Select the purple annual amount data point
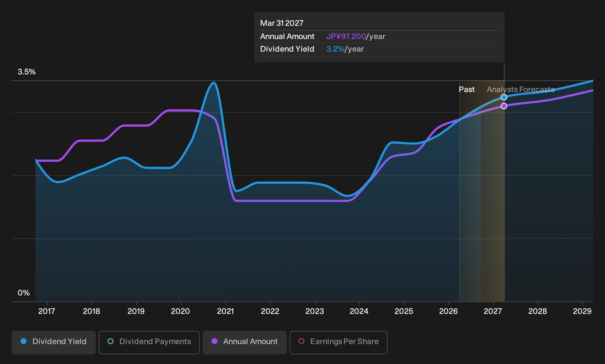The image size is (605, 364). (x=504, y=106)
